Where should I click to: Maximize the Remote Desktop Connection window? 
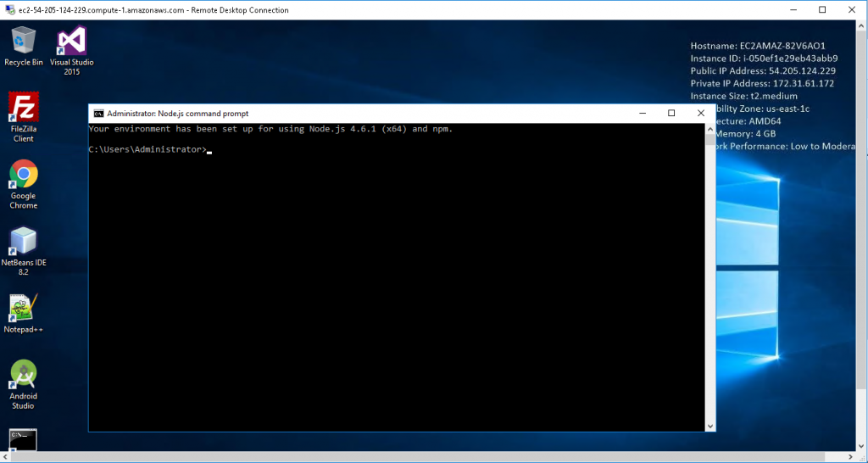click(821, 10)
